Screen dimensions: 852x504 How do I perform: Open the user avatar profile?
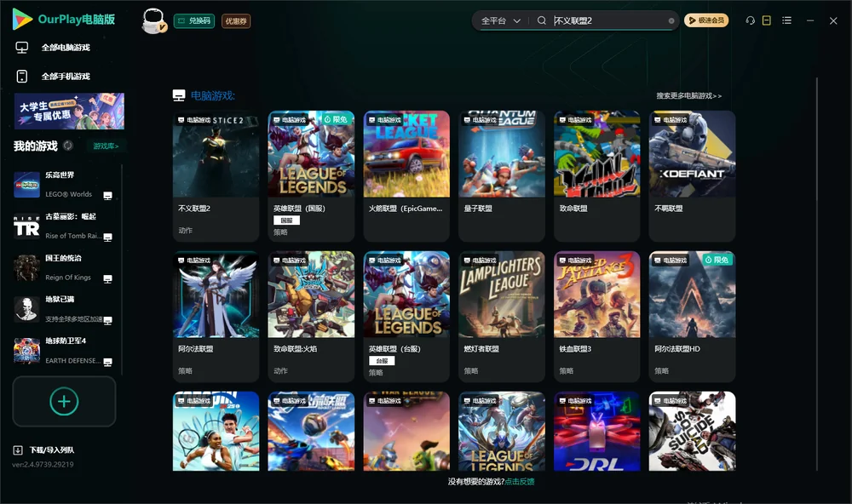click(x=153, y=21)
